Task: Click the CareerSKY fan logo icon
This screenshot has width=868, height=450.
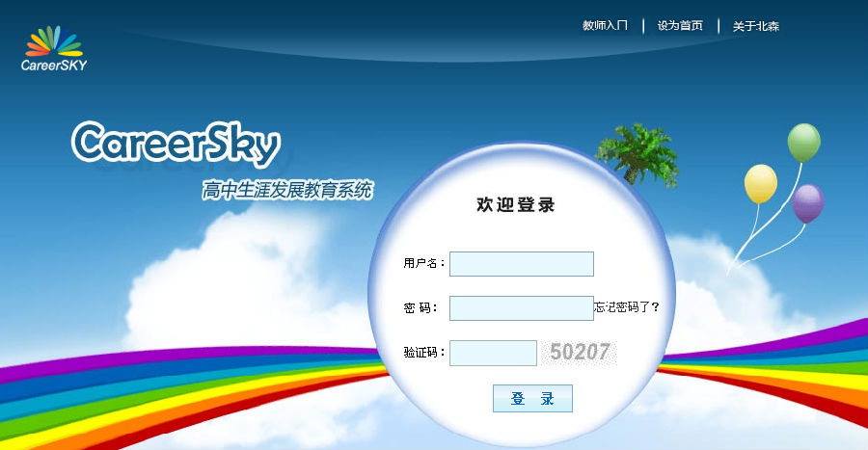Action: 54,41
